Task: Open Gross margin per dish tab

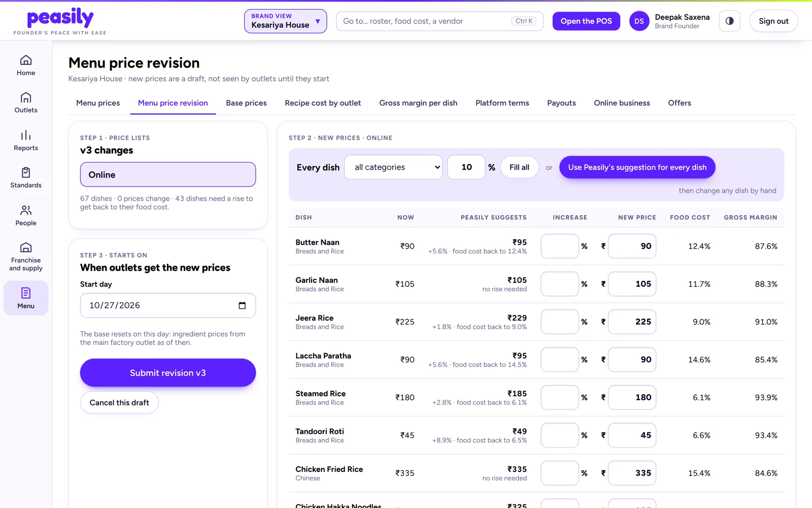Action: click(418, 103)
